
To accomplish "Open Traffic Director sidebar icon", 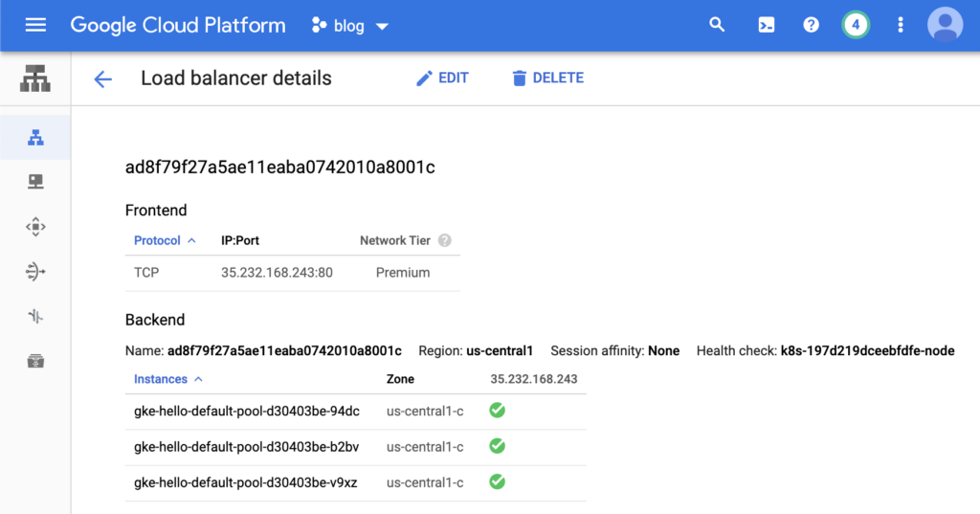I will [x=35, y=317].
